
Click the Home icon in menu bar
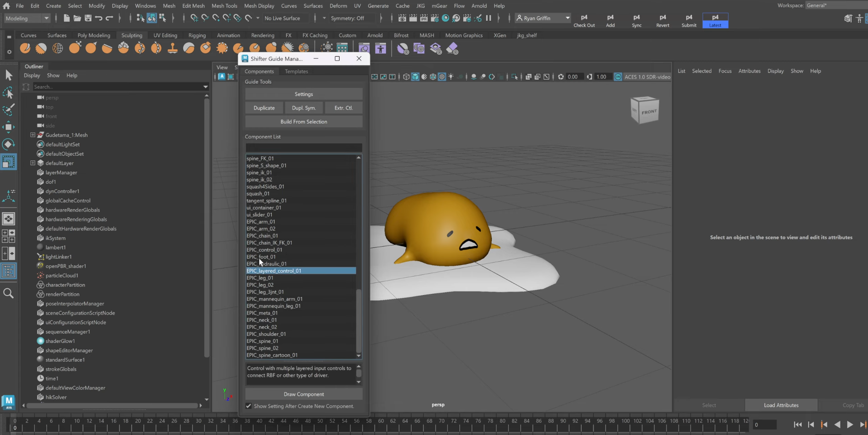[6, 6]
